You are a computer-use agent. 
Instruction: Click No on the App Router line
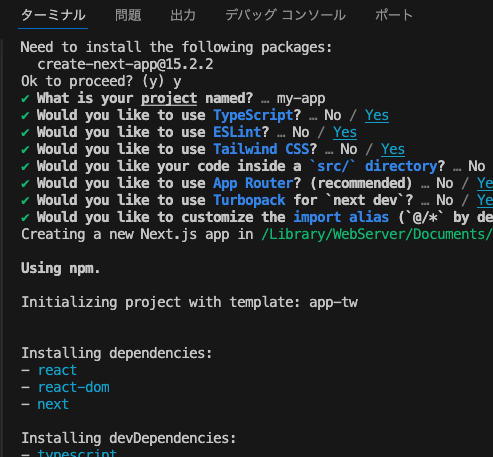445,183
